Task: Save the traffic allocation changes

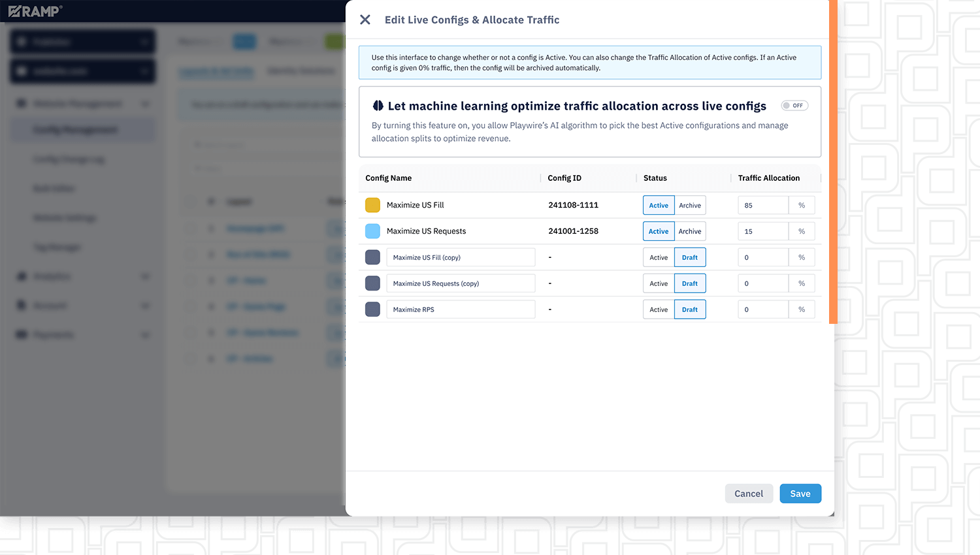Action: (800, 494)
